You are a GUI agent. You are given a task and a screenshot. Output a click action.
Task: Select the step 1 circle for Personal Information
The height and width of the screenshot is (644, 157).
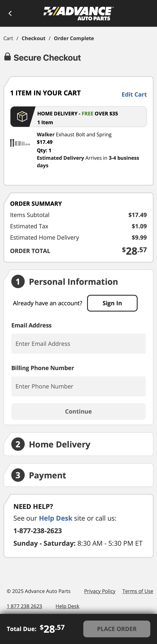[18, 281]
